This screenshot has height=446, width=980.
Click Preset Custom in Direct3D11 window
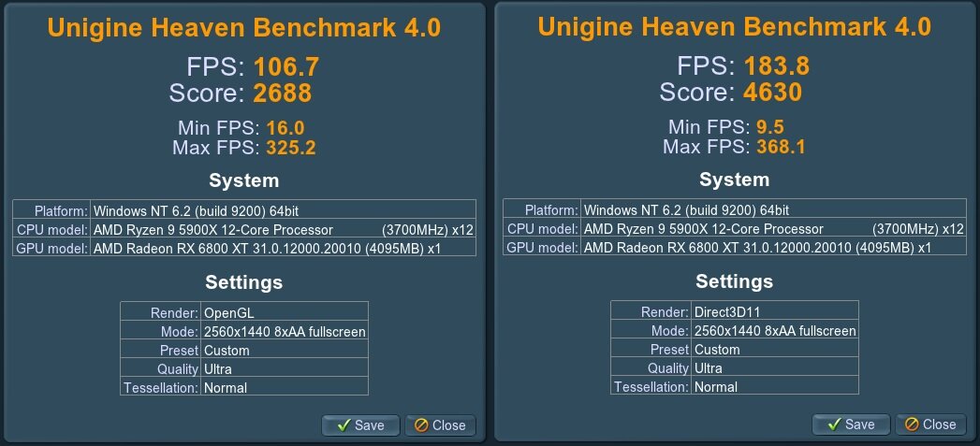pos(775,349)
